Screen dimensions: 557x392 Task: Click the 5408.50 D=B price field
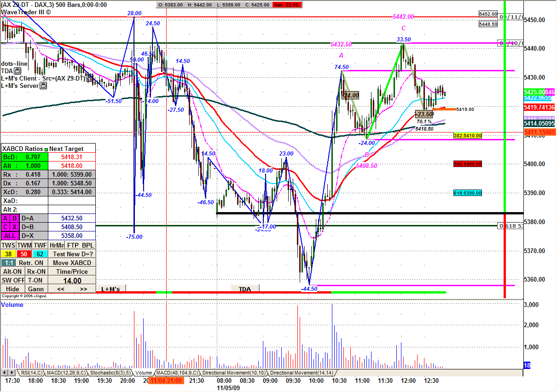[72, 227]
